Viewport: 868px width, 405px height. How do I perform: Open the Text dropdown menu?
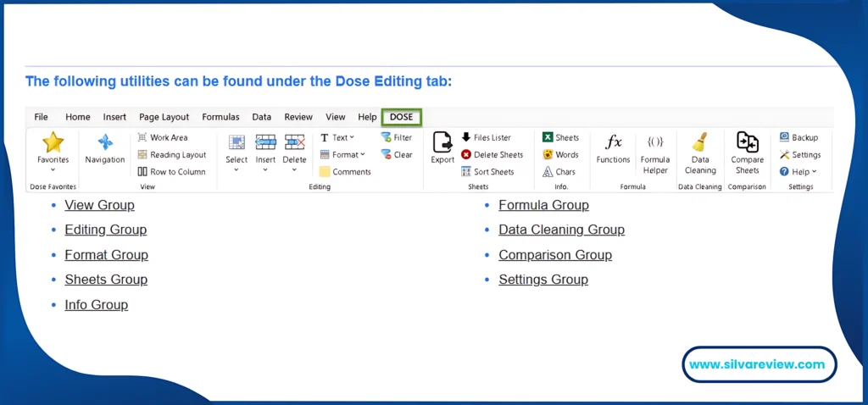point(337,137)
